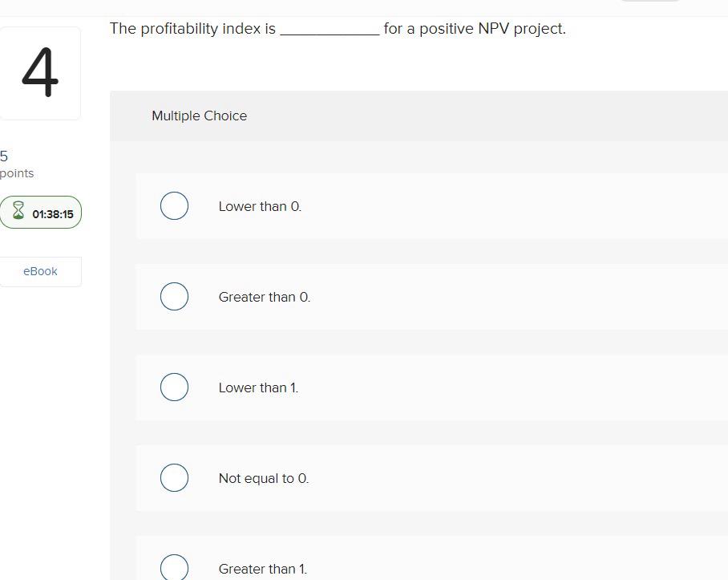Select the "Greater than 0" radio button
Viewport: 728px width, 580px height.
[174, 296]
